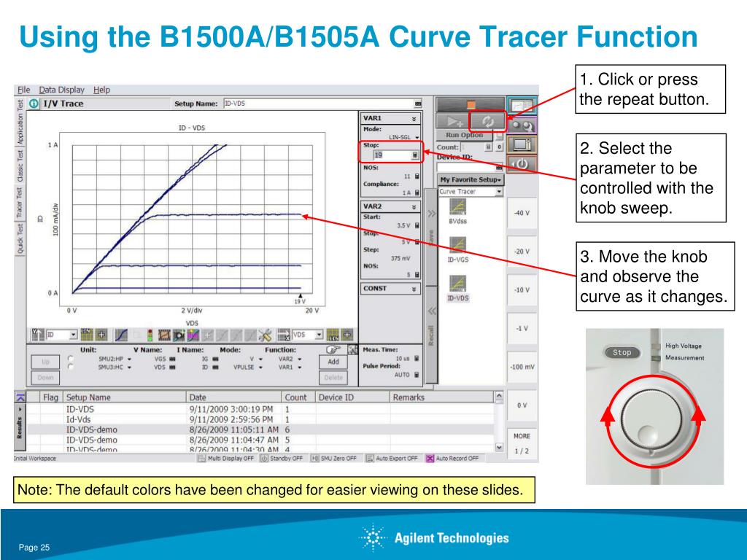747x560 pixels.
Task: Click the Y-axis selector icon
Action: pyautogui.click(x=38, y=335)
